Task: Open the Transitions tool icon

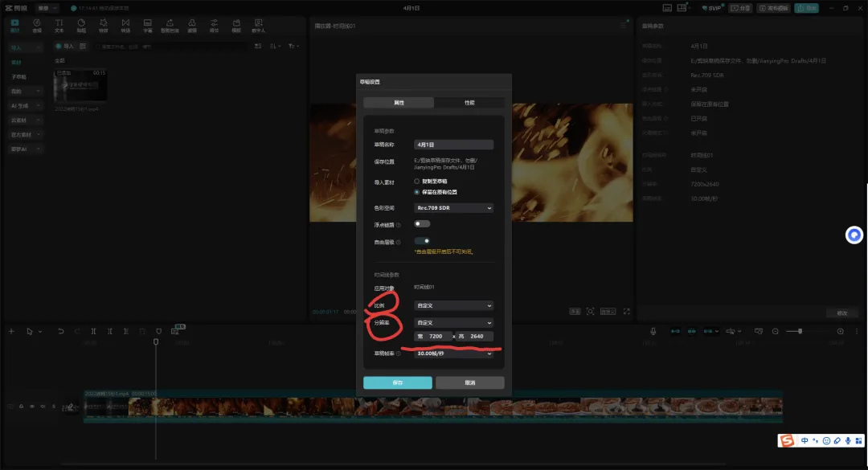Action: pyautogui.click(x=125, y=26)
